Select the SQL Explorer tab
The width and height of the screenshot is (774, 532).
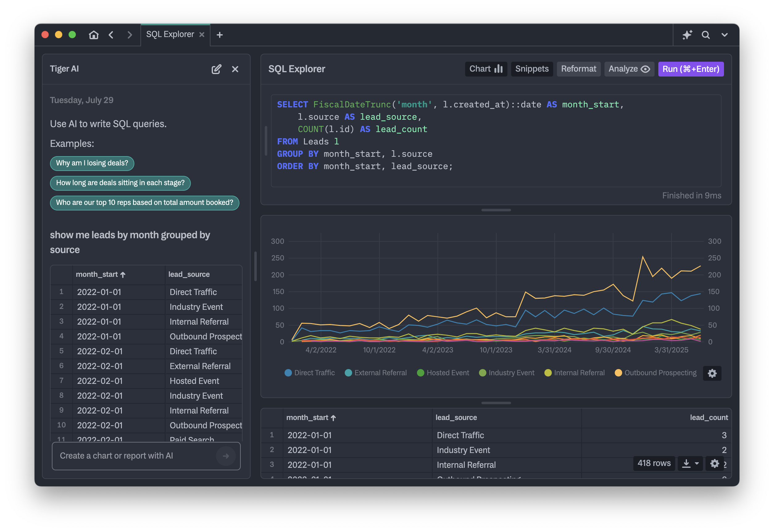click(170, 34)
